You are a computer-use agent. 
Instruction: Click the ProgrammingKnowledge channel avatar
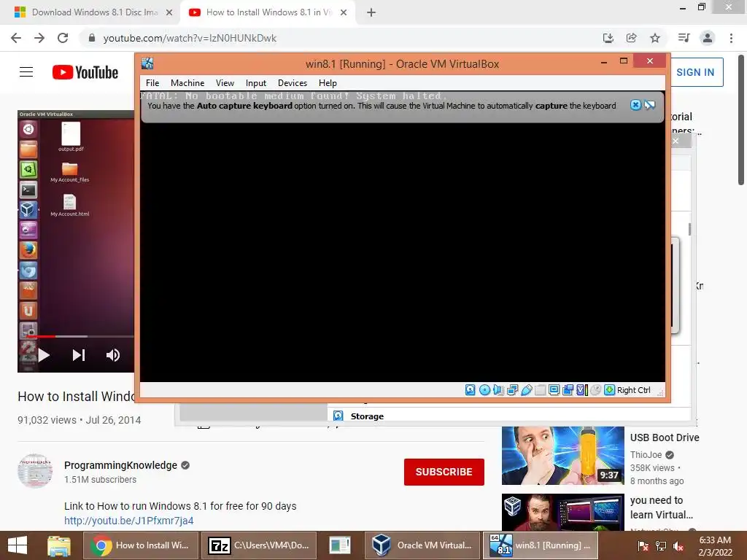(x=35, y=470)
